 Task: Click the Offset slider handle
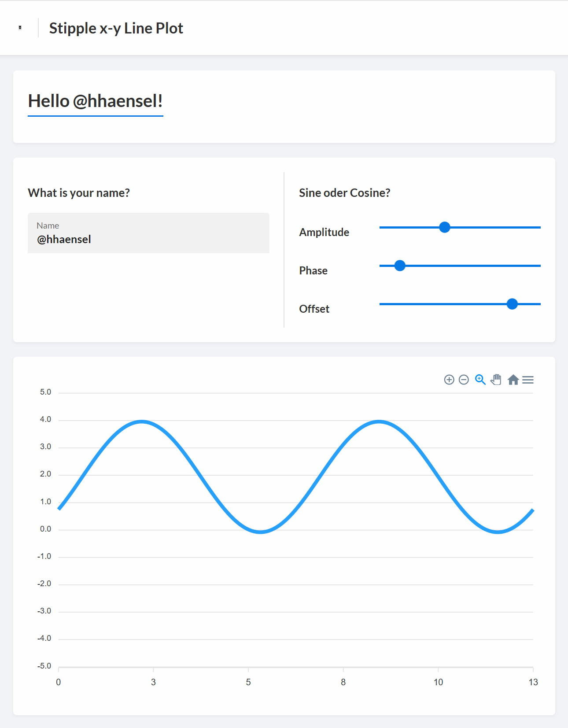tap(512, 304)
